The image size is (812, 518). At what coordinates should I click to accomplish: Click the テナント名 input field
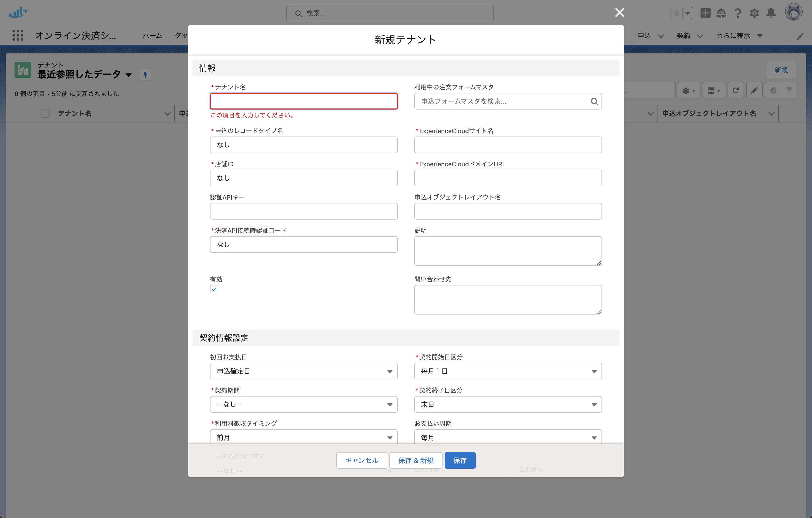point(304,101)
